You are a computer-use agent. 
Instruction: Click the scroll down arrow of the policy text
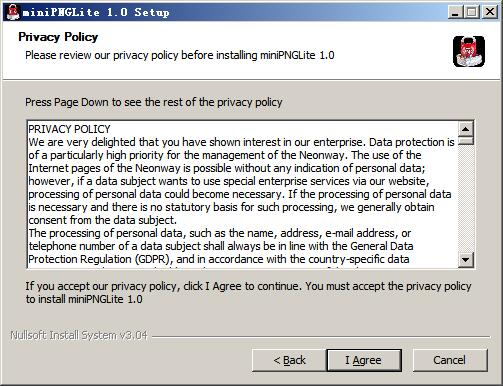coord(466,260)
